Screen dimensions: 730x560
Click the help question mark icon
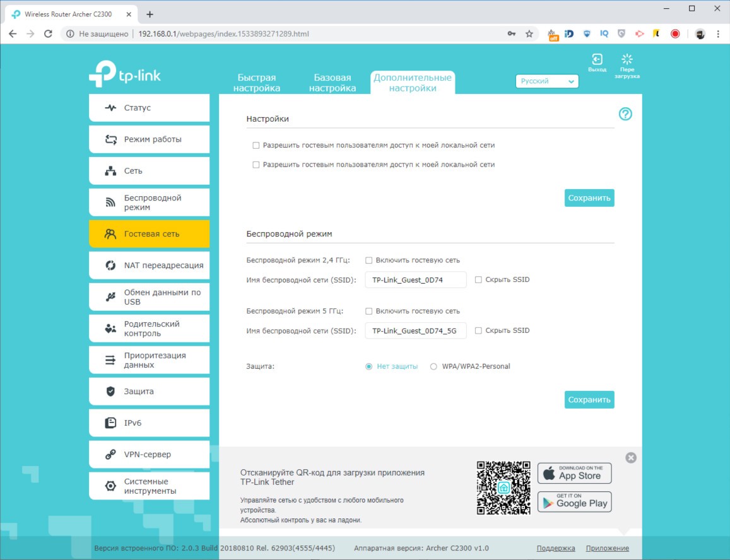[x=625, y=114]
